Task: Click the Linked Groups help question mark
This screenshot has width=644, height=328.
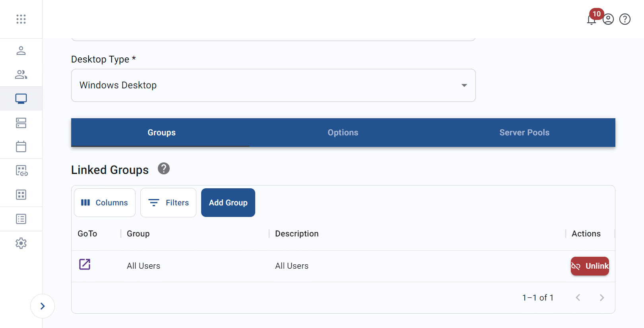Action: (x=164, y=169)
